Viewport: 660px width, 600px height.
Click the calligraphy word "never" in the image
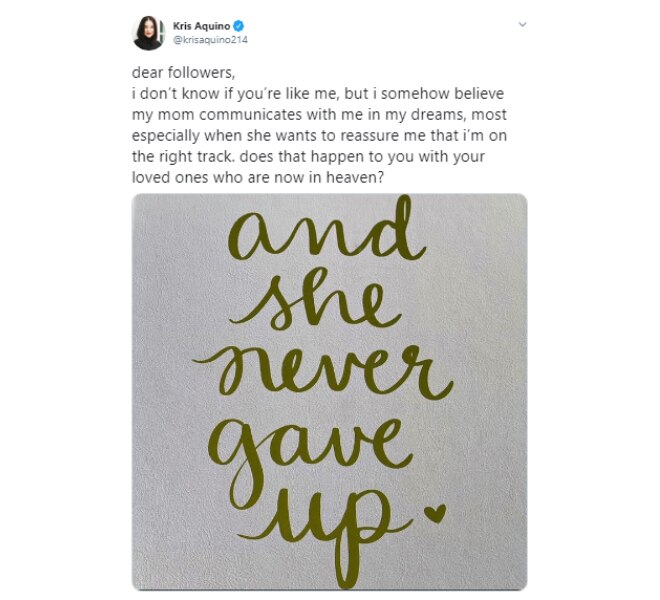pos(323,371)
